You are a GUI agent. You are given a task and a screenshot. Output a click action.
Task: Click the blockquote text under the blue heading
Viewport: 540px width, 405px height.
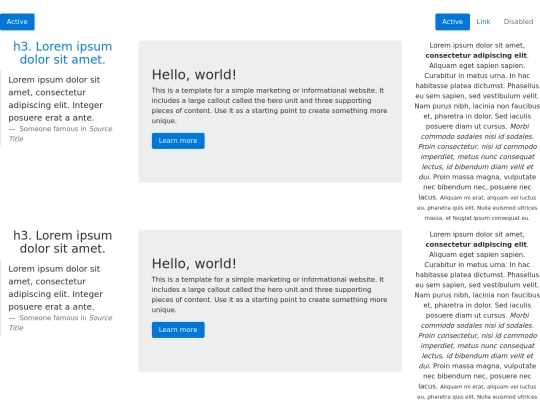(x=55, y=99)
